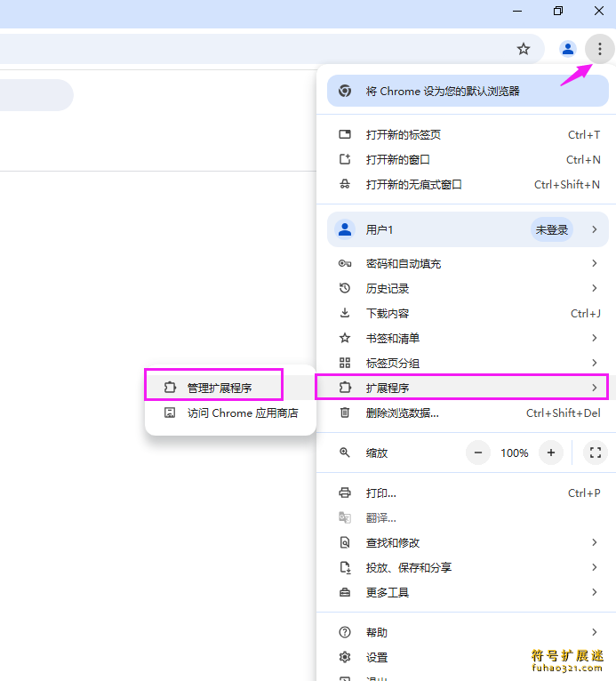Expand 历史记录 submenu chevron
616x681 pixels.
[595, 288]
